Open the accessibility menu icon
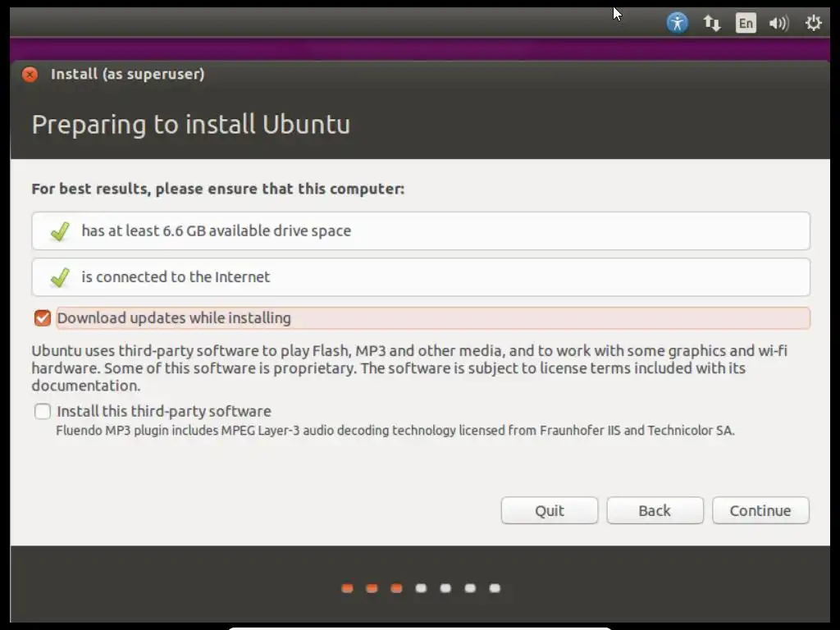This screenshot has width=840, height=630. 677,23
